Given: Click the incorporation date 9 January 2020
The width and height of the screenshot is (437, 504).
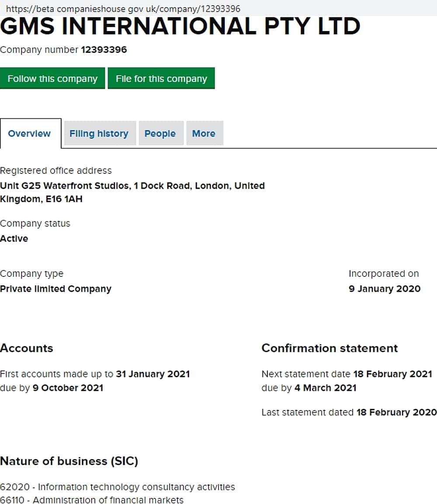Looking at the screenshot, I should [x=384, y=289].
